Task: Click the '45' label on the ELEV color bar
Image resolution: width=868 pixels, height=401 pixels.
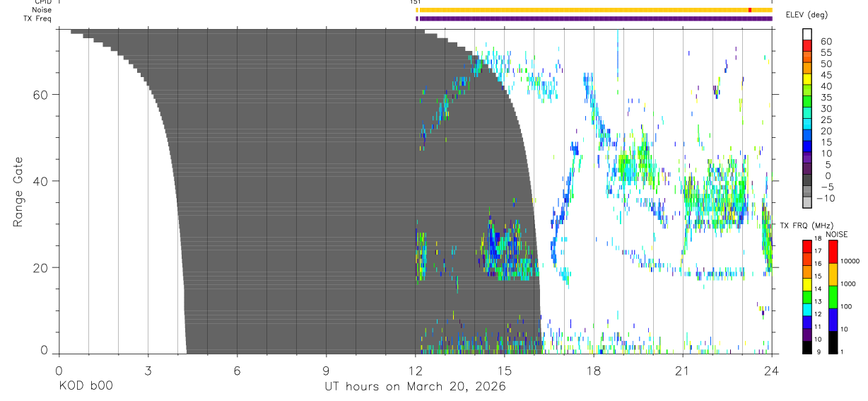Action: tap(826, 75)
